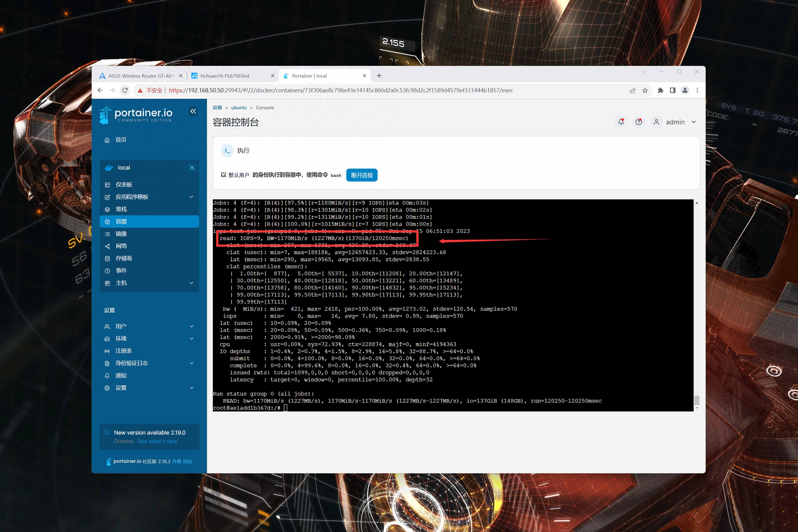Go to 容器 breadcrumb link

tap(217, 107)
